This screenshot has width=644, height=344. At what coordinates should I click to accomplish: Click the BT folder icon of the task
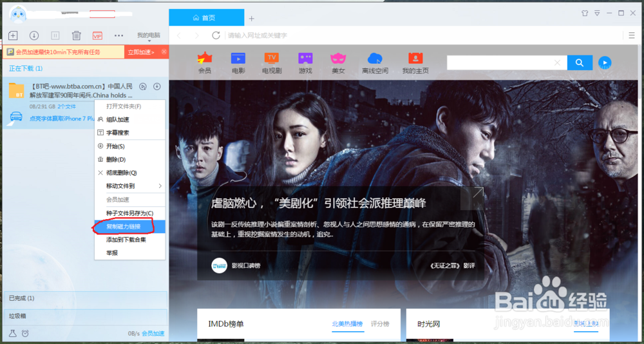[17, 90]
